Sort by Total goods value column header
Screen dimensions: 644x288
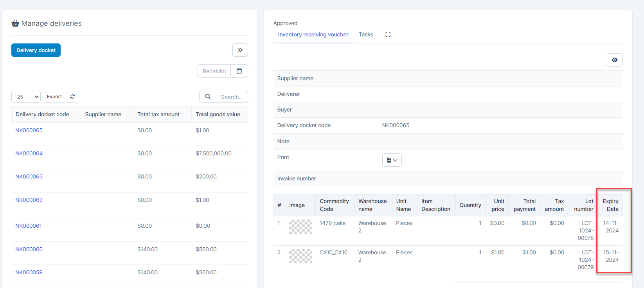218,114
